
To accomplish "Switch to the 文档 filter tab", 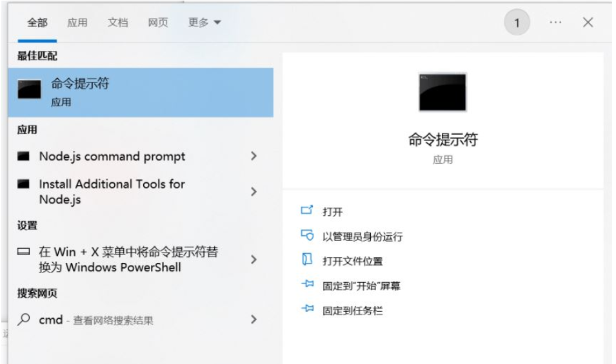I will click(118, 23).
